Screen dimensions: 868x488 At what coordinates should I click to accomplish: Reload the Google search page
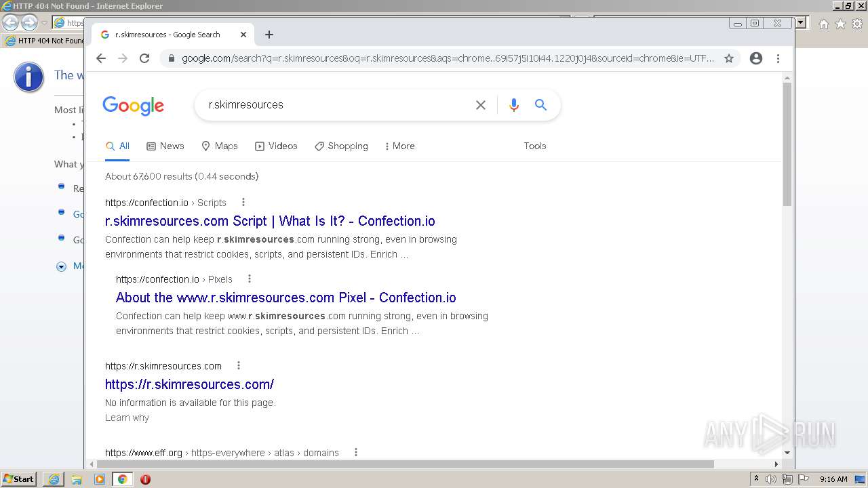pyautogui.click(x=144, y=58)
